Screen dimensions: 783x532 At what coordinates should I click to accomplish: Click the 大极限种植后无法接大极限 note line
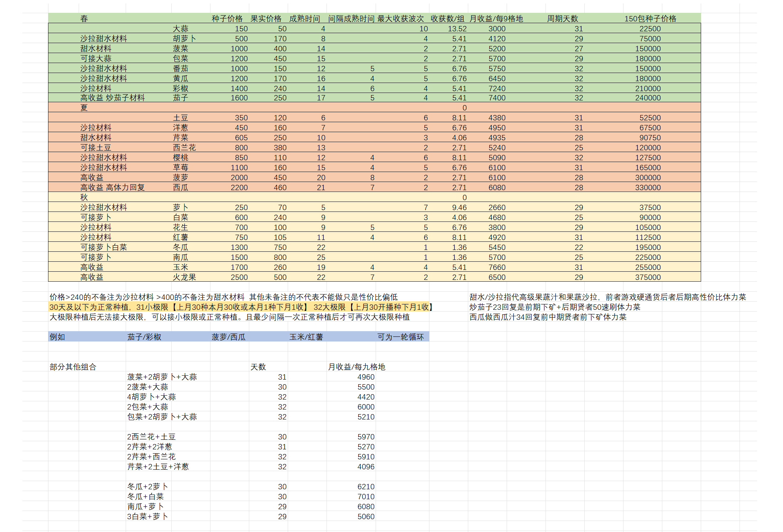coord(230,317)
